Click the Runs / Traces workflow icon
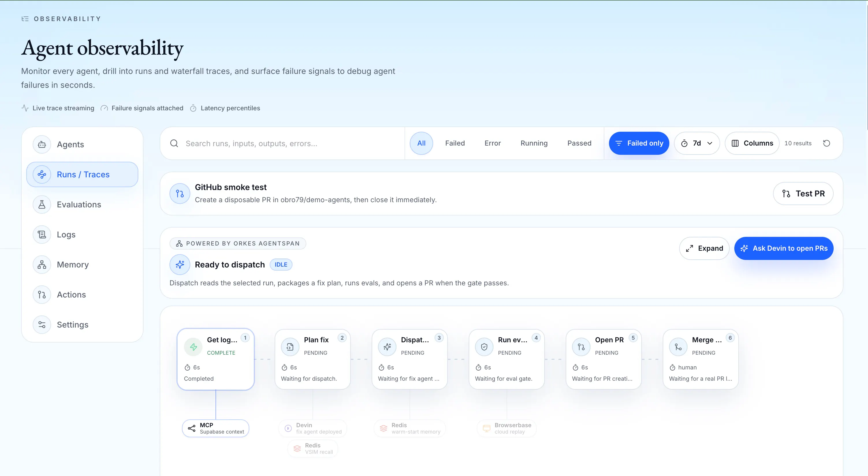 (42, 174)
